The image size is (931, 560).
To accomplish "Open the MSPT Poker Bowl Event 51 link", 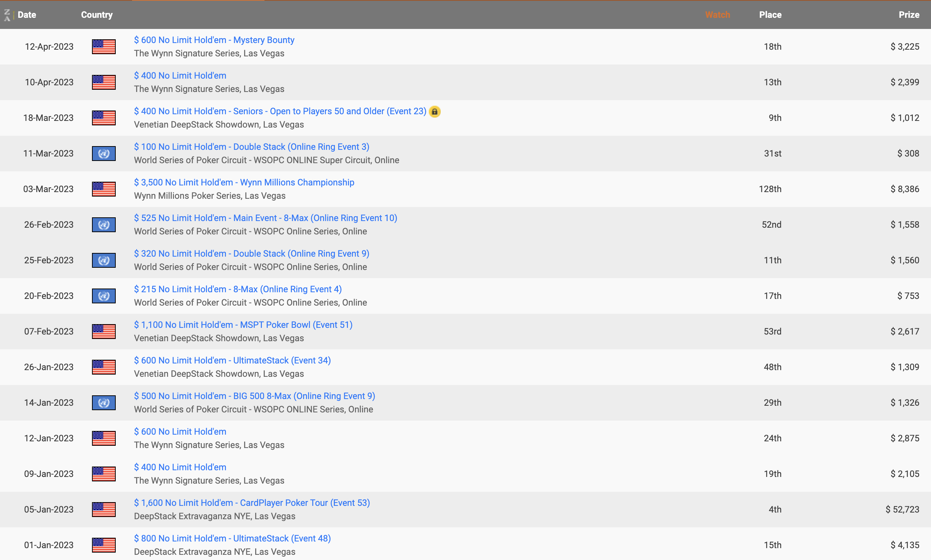I will (243, 325).
